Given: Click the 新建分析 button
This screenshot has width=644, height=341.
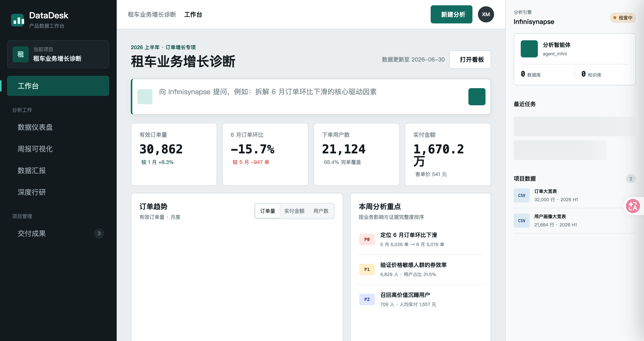Looking at the screenshot, I should click(452, 14).
